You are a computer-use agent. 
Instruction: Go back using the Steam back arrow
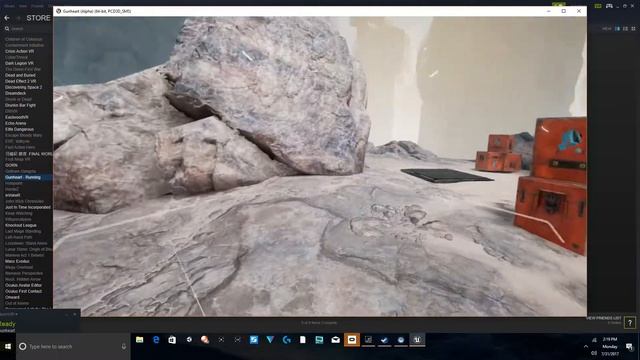[7, 18]
